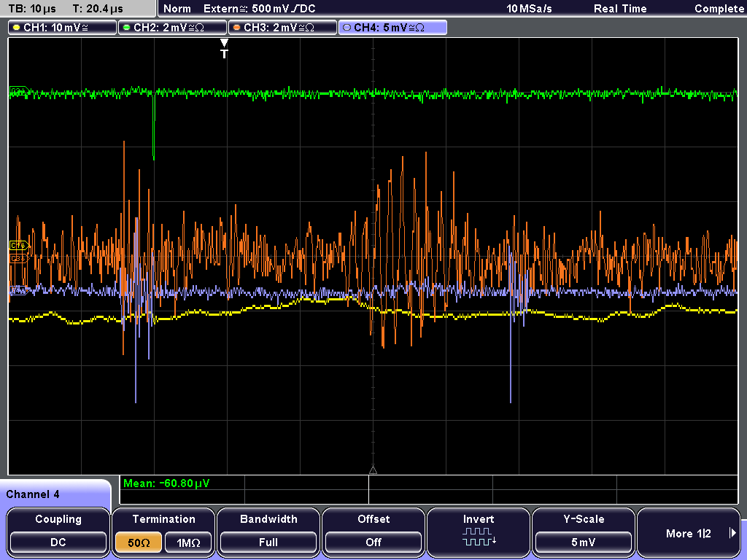The width and height of the screenshot is (747, 560).
Task: Click the Extern 500 mV trigger source readout
Action: click(259, 9)
